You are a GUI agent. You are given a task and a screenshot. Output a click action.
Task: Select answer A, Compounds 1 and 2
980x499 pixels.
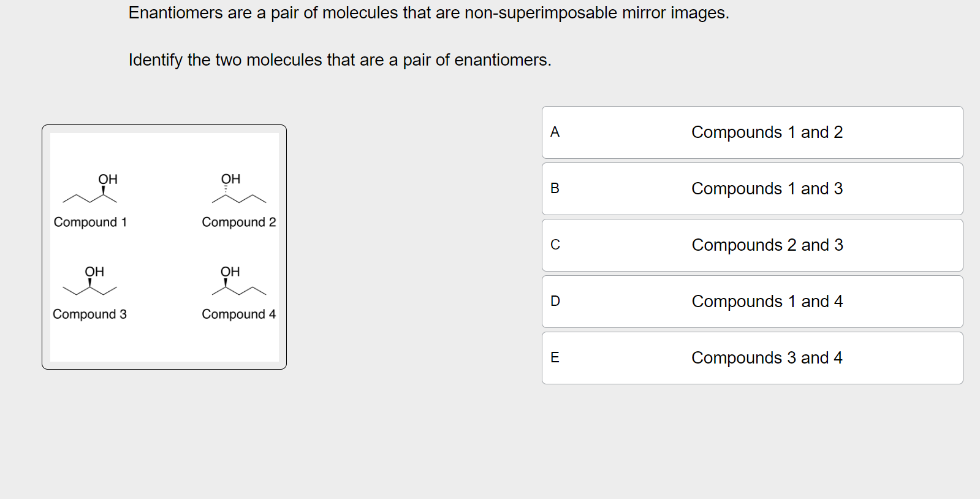click(752, 132)
